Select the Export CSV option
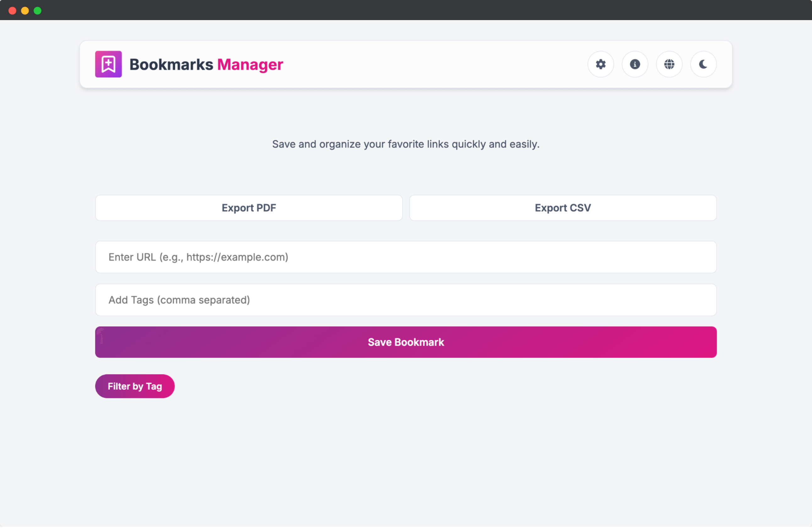The height and width of the screenshot is (528, 812). tap(563, 207)
